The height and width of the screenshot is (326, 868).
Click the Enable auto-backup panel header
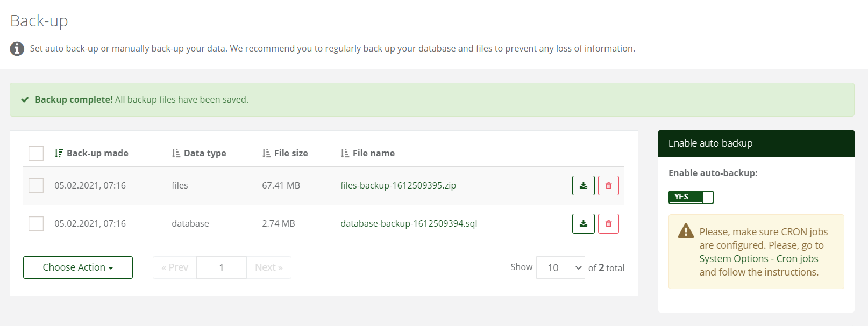click(756, 143)
